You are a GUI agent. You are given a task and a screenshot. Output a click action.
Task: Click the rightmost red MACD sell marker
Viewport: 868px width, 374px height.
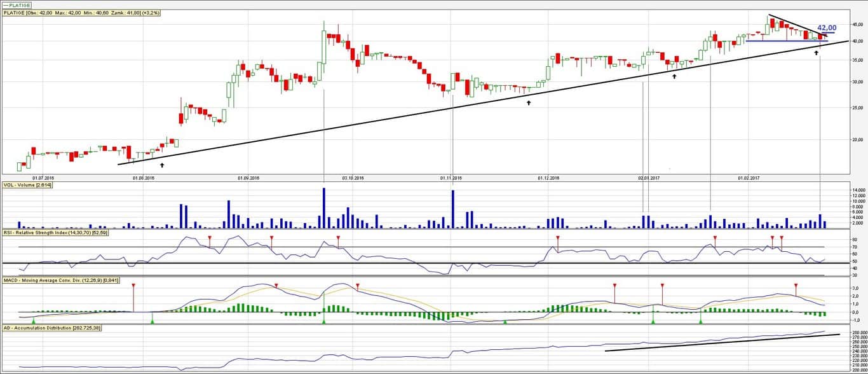click(x=796, y=287)
